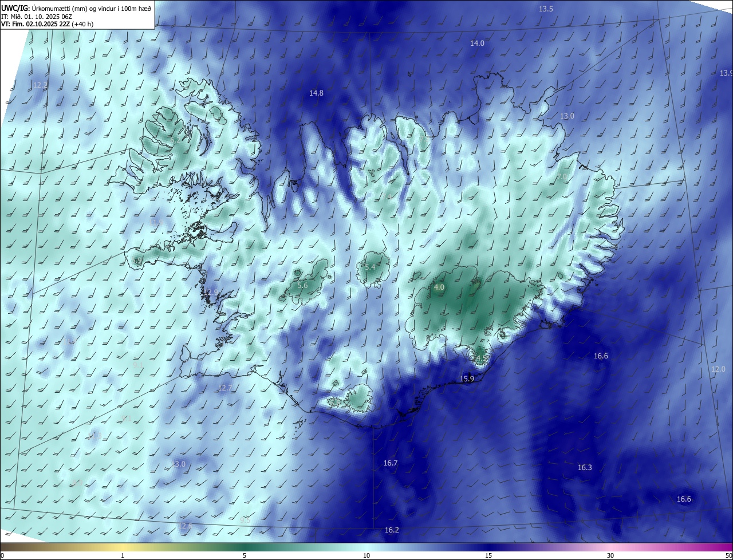The image size is (733, 560).
Task: Click the colour scale tick labelled 15
Action: coord(488,555)
